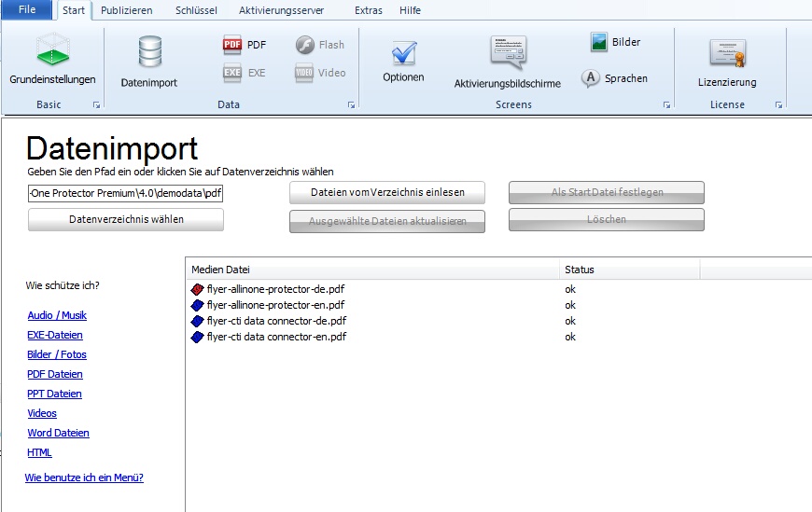Select the EXE data type icon
The height and width of the screenshot is (512, 812).
click(232, 73)
